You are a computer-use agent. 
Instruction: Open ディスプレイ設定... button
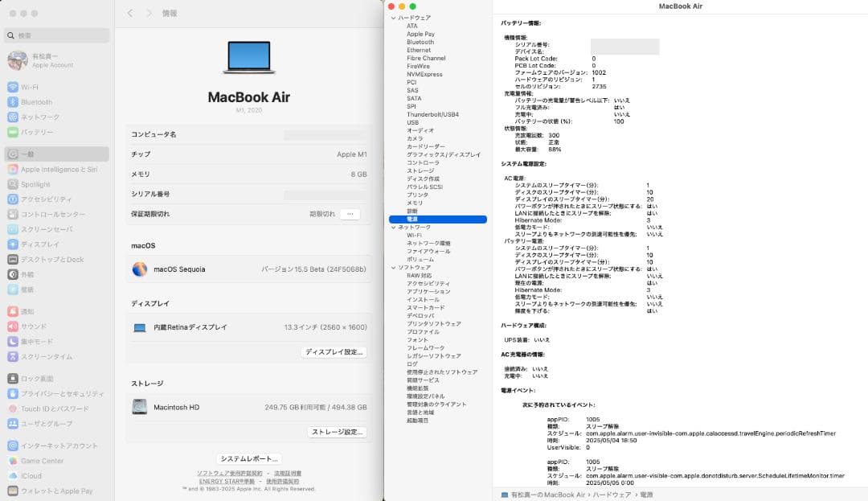point(334,352)
